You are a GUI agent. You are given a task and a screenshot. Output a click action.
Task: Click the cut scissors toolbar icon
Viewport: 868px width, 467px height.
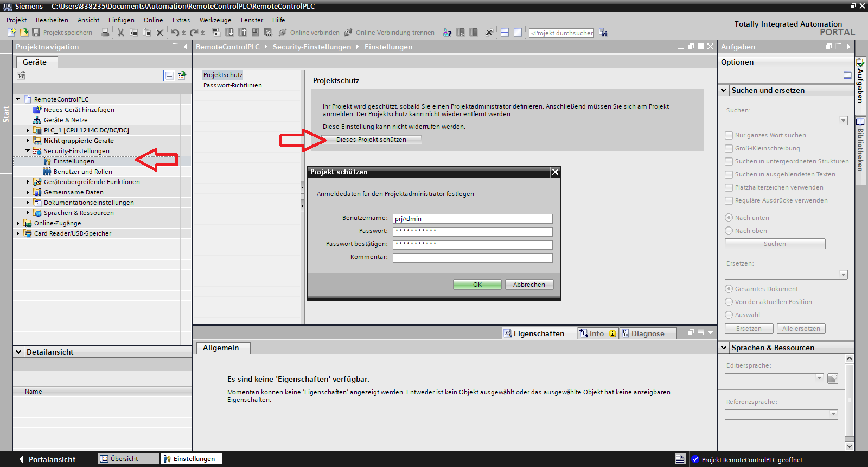pyautogui.click(x=120, y=33)
